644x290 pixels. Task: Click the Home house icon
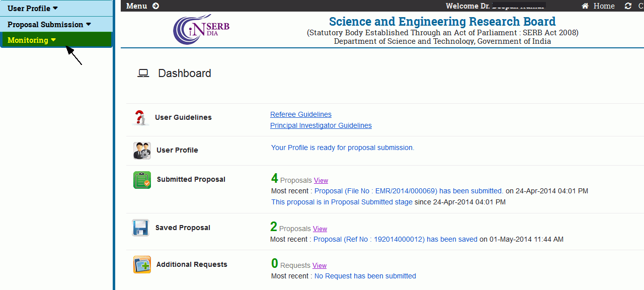(x=585, y=6)
